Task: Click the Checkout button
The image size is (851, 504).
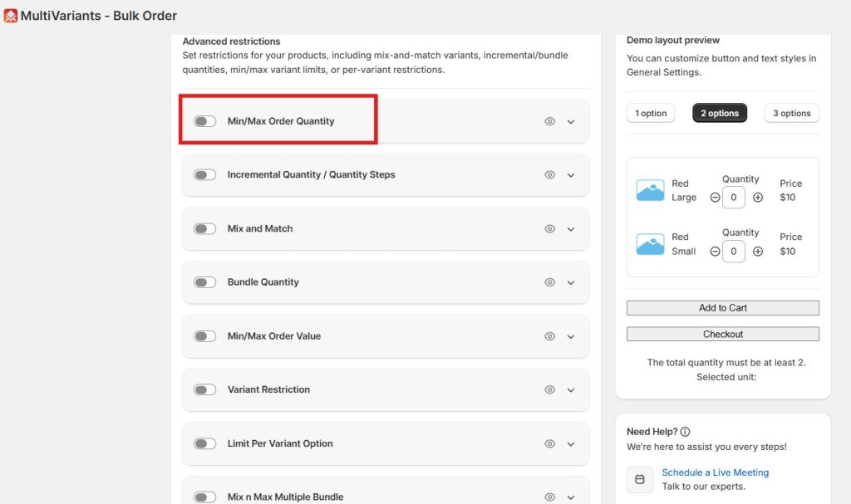Action: 723,334
